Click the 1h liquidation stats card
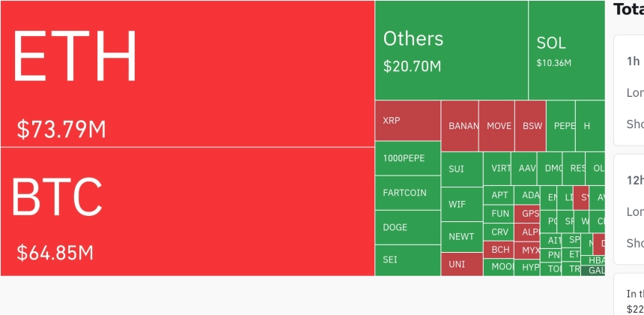This screenshot has width=644, height=315. click(629, 91)
